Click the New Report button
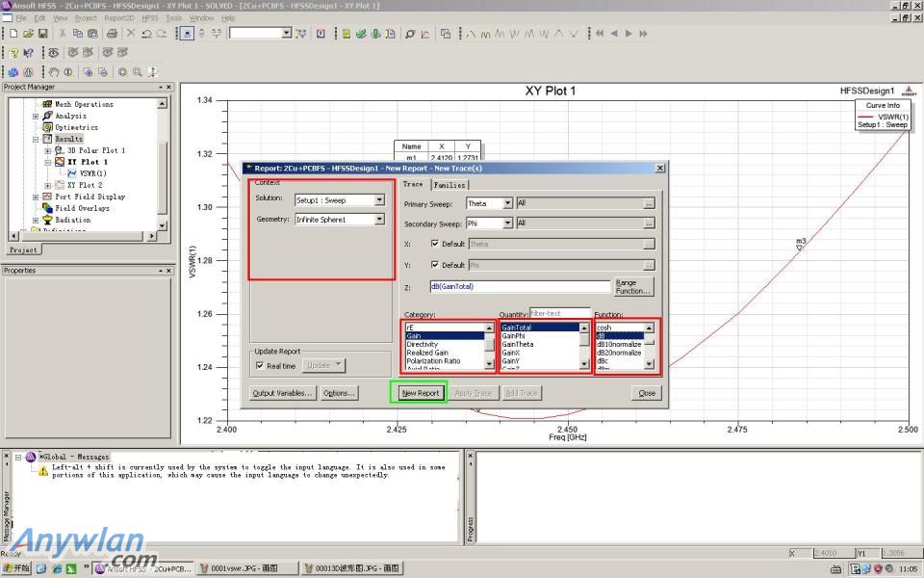924x578 pixels. coord(421,393)
